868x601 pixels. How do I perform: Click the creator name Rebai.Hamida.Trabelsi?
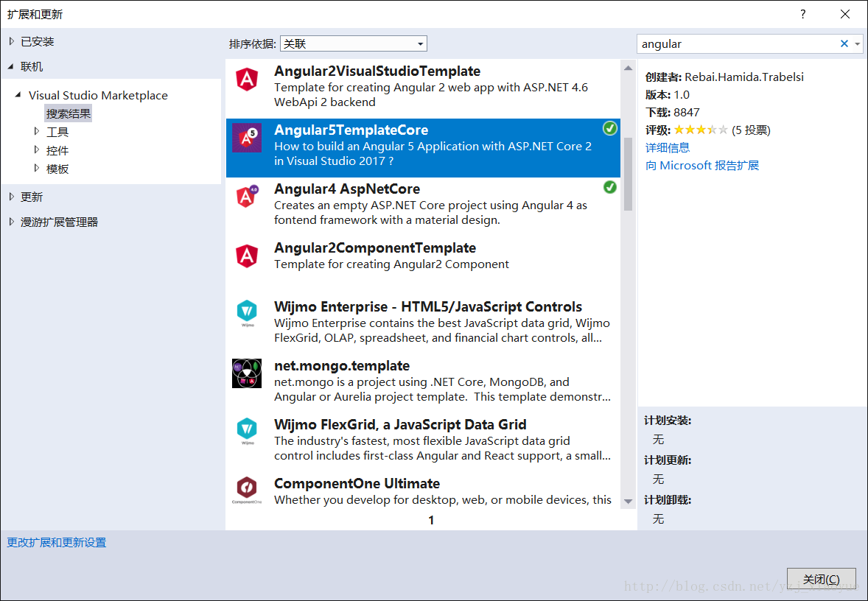(744, 77)
